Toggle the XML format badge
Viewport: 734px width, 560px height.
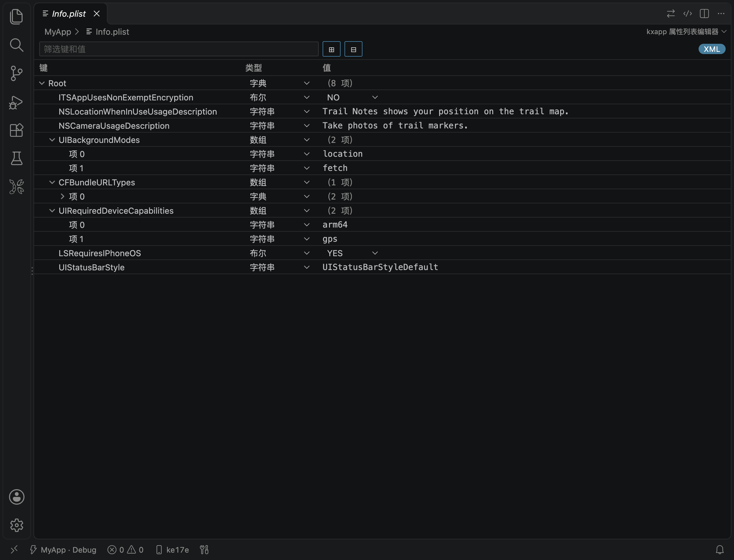[x=712, y=49]
